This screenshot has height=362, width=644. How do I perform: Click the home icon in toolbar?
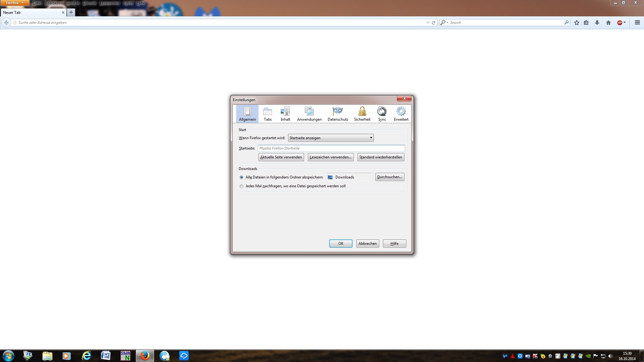click(608, 23)
